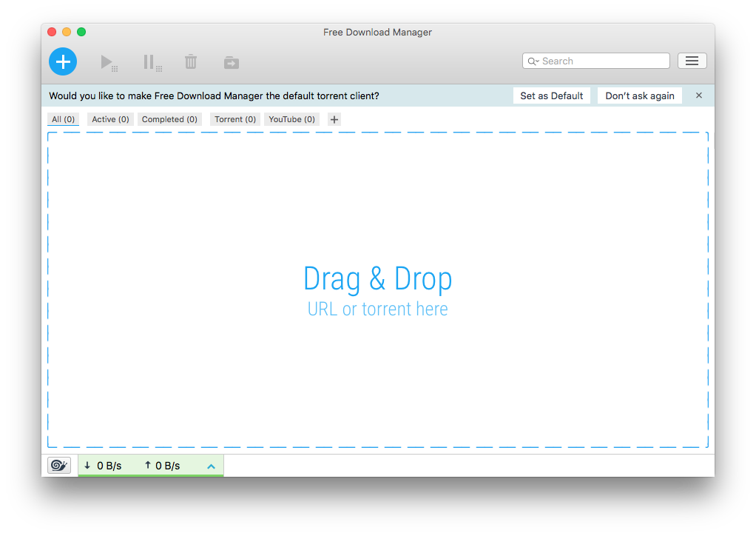Screen dimensions: 756x536
Task: Toggle the Torrent (0) filter
Action: pos(234,119)
